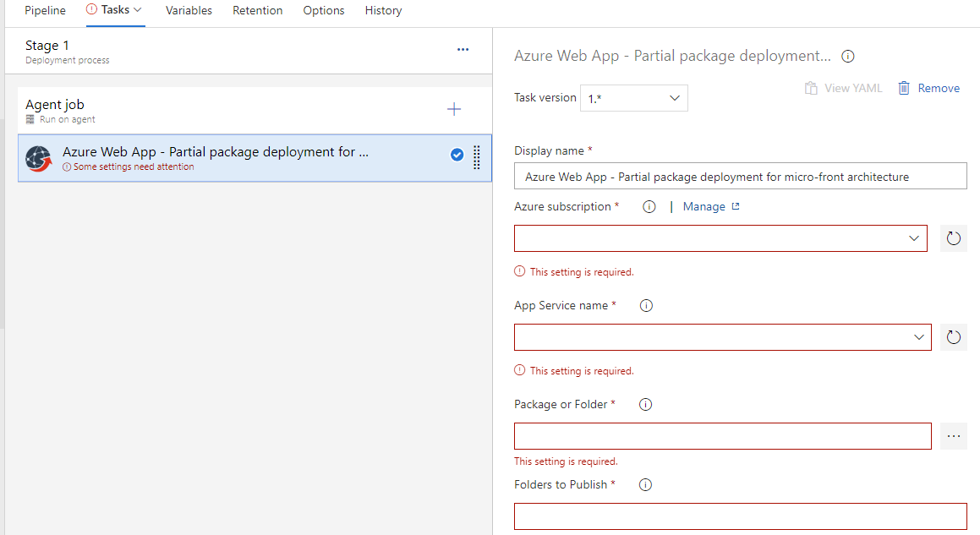The width and height of the screenshot is (980, 535).
Task: Click the App Service name required error message
Action: [574, 371]
